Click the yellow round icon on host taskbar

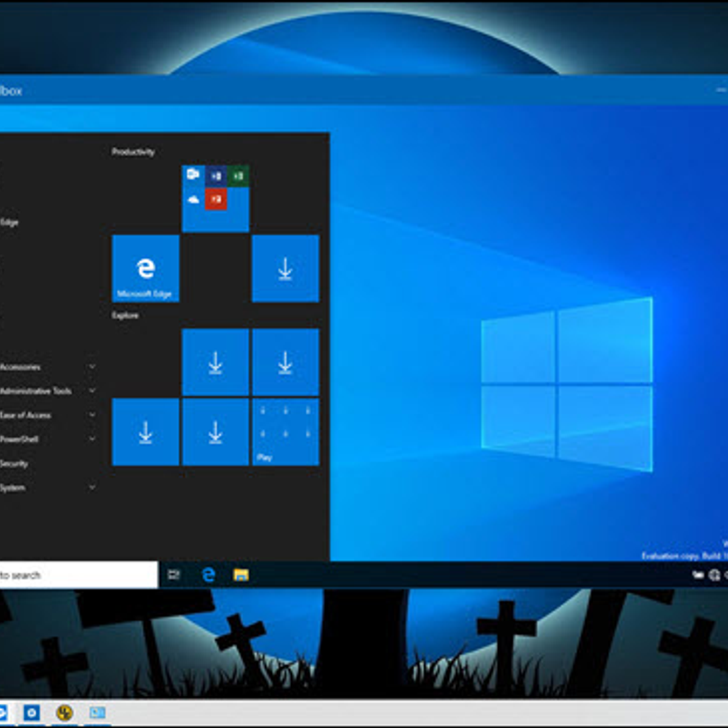pyautogui.click(x=64, y=712)
